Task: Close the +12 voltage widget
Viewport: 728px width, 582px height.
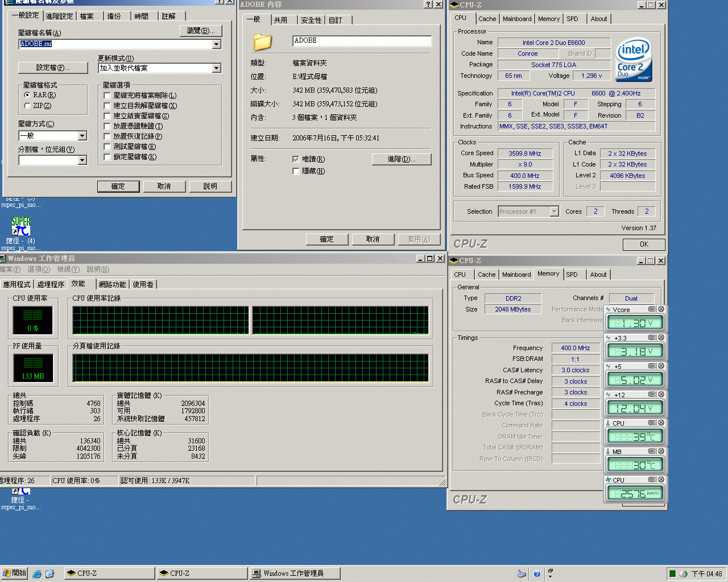Action: coord(661,394)
